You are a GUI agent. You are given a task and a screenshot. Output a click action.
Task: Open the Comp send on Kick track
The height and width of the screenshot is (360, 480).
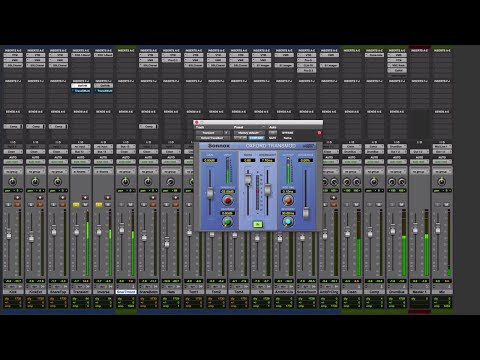(x=13, y=126)
